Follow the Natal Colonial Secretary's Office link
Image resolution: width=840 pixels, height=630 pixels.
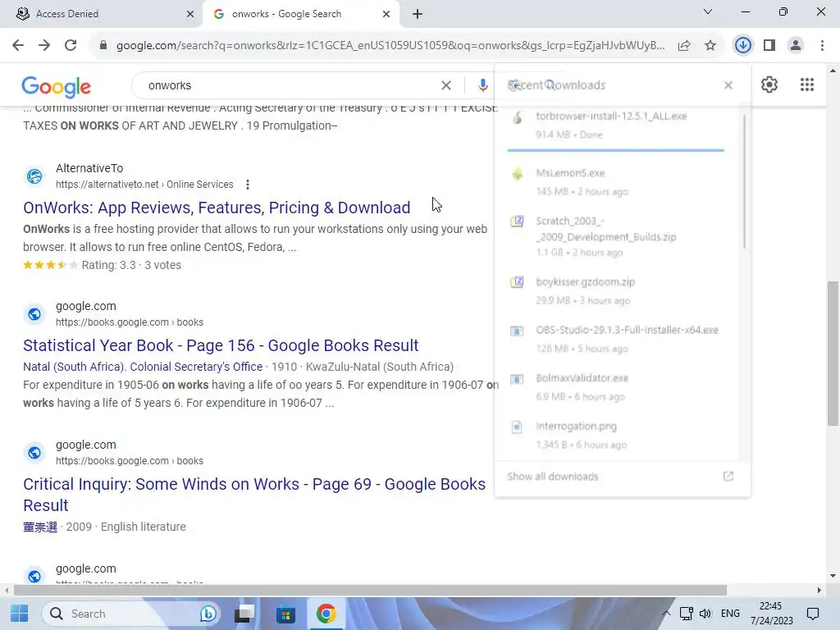(143, 367)
